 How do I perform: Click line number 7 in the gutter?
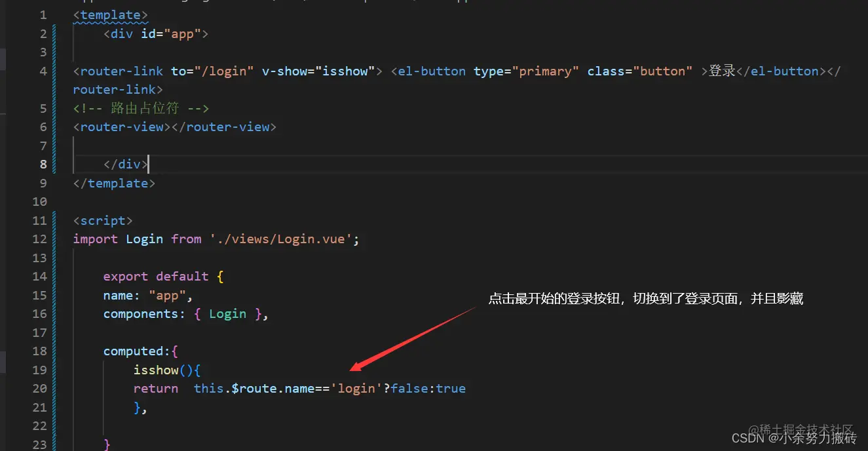(43, 146)
